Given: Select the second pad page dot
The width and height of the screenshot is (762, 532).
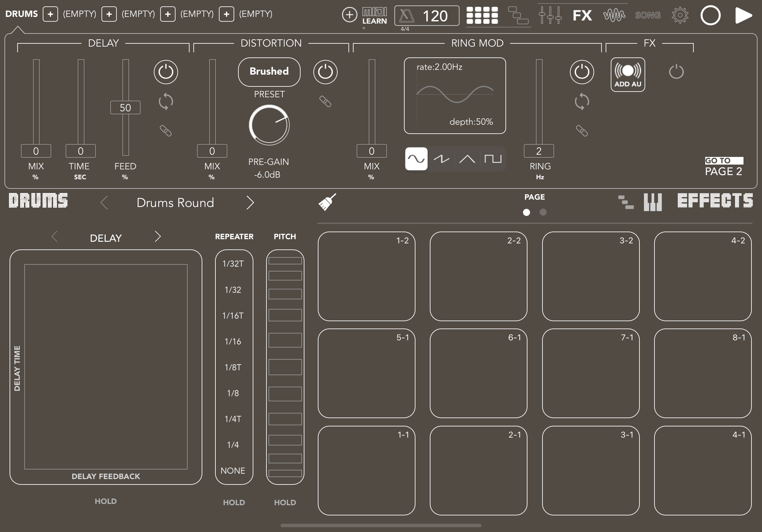Looking at the screenshot, I should pos(543,212).
